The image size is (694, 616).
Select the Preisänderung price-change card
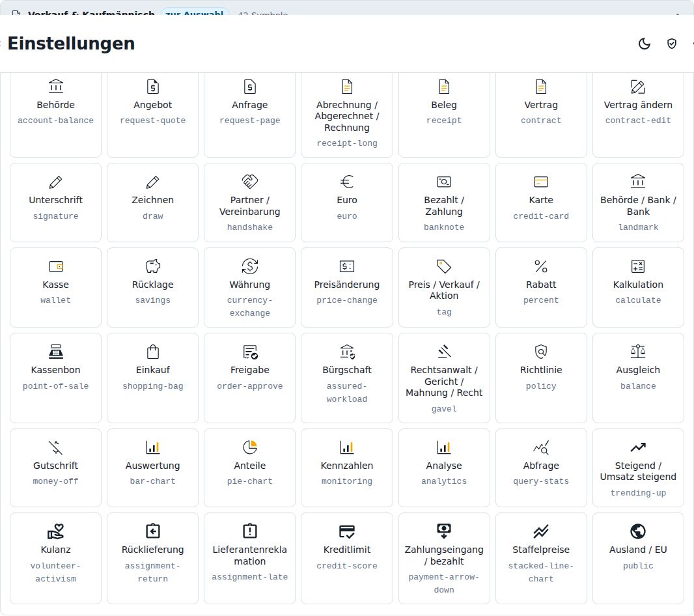(347, 287)
